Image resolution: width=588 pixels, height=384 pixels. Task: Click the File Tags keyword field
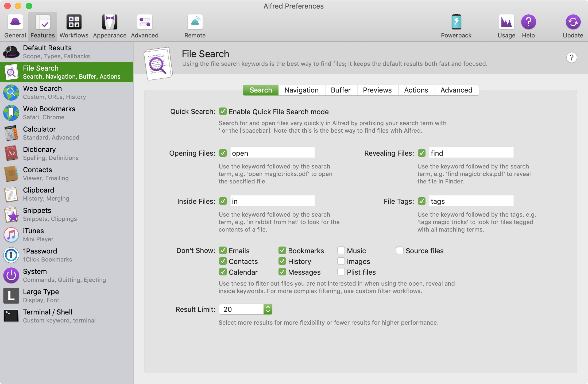(x=471, y=201)
